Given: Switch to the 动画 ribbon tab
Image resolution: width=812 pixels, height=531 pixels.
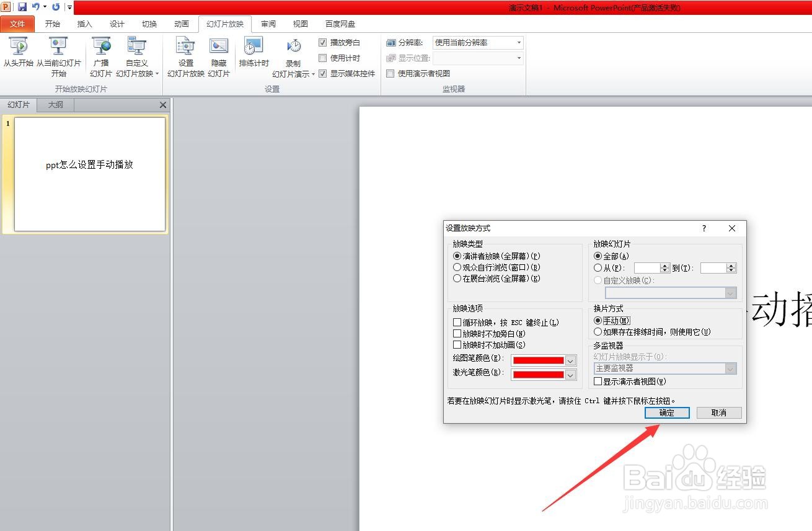Looking at the screenshot, I should point(180,24).
